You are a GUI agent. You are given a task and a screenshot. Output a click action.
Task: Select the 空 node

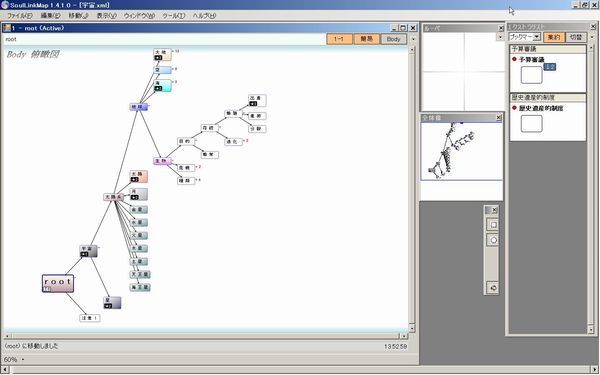coord(163,70)
